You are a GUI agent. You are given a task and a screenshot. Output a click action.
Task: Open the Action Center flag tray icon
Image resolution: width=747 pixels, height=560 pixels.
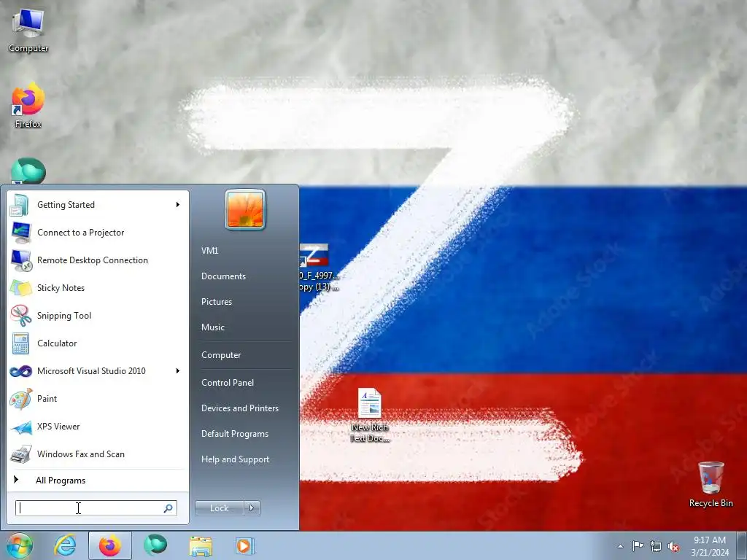pyautogui.click(x=638, y=545)
